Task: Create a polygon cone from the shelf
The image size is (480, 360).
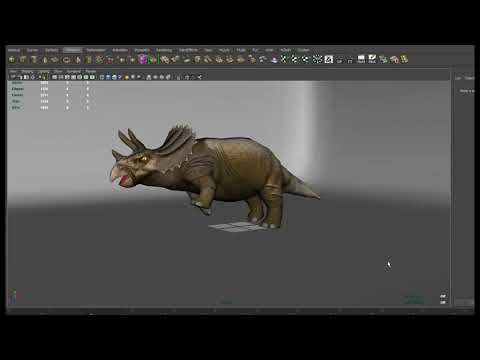Action: coord(45,60)
